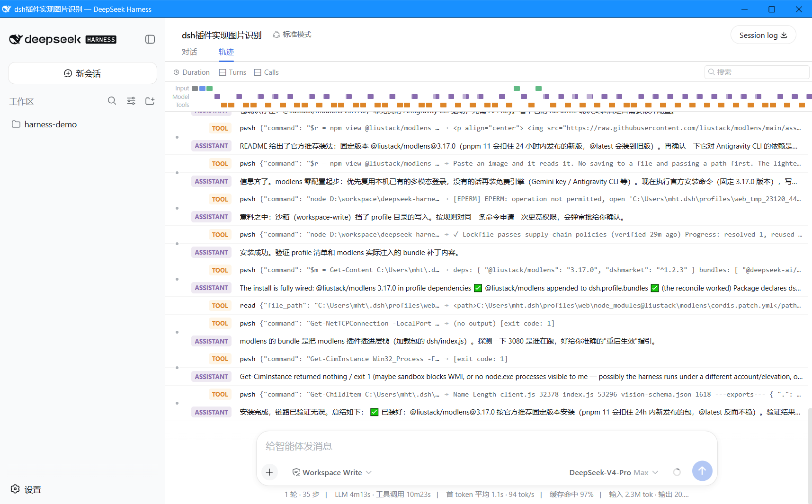Toggle the Duration view

pyautogui.click(x=191, y=72)
